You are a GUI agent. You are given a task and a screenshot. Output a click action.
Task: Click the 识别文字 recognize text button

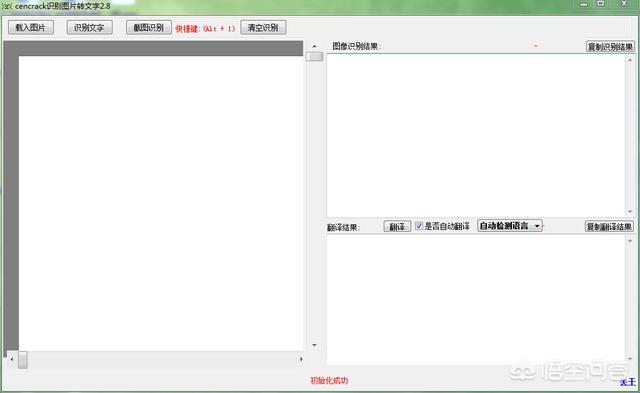click(x=89, y=27)
